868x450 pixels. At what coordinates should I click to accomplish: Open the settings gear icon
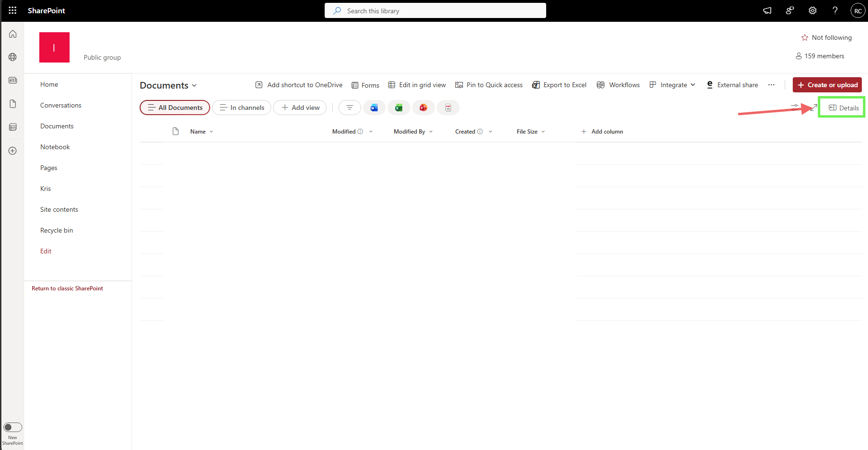[x=813, y=10]
